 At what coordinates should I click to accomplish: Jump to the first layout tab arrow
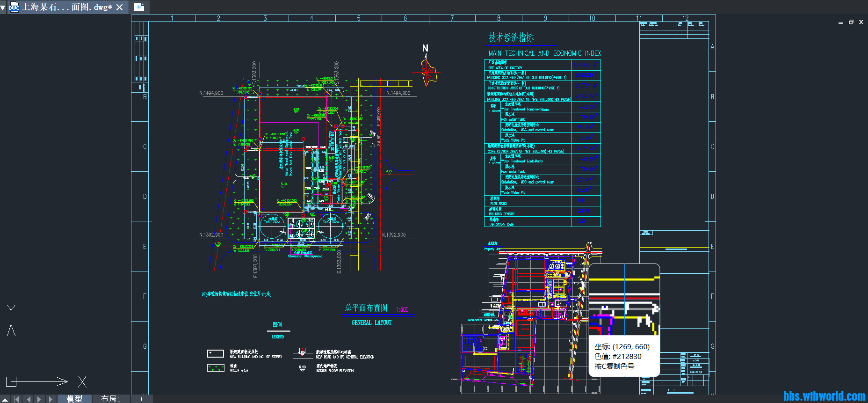(17, 399)
